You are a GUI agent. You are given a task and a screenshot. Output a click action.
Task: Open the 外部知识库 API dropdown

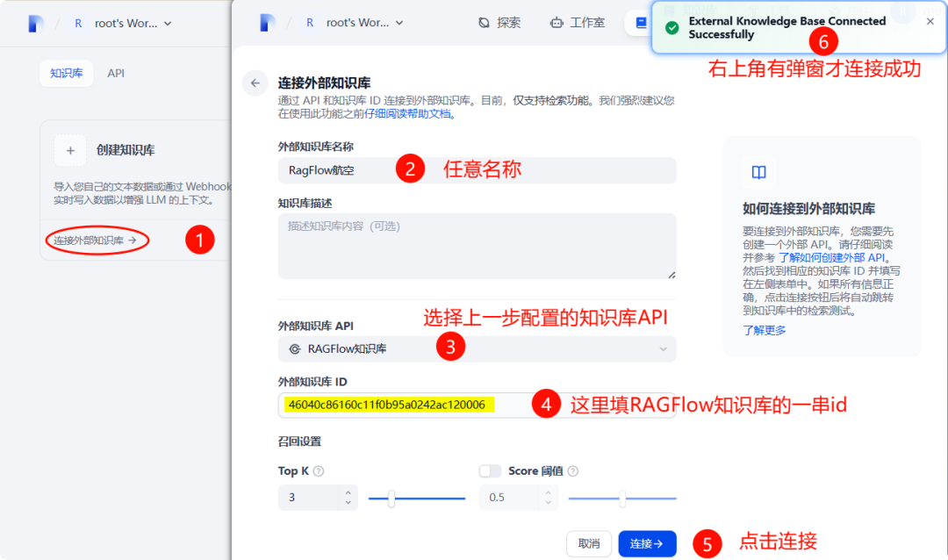tap(477, 349)
